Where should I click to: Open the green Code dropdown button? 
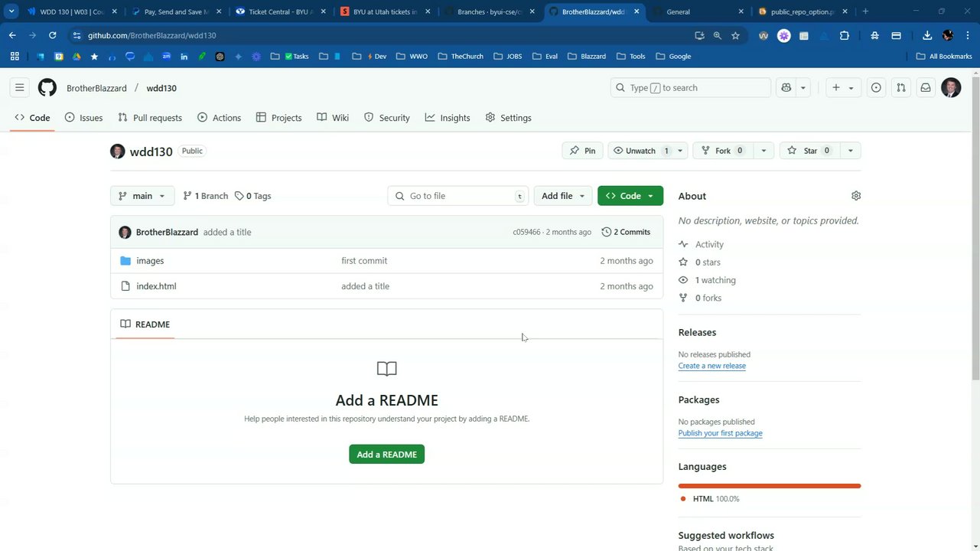click(630, 196)
